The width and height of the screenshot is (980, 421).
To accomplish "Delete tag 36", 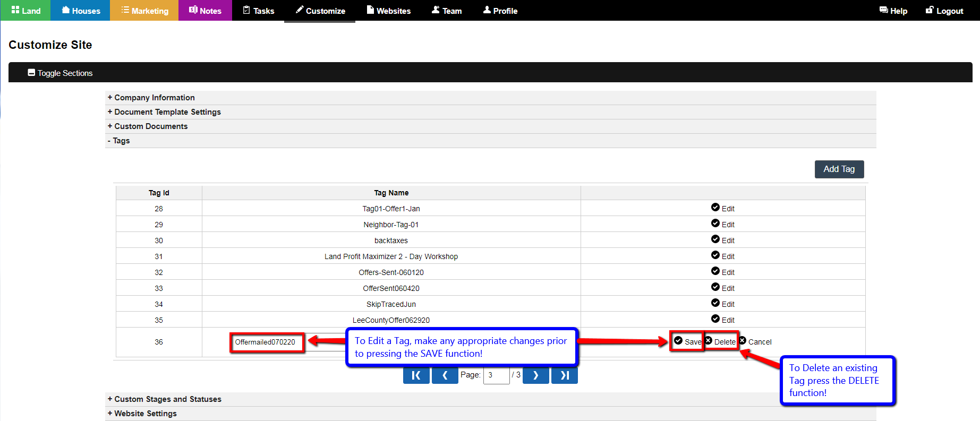I will click(720, 341).
